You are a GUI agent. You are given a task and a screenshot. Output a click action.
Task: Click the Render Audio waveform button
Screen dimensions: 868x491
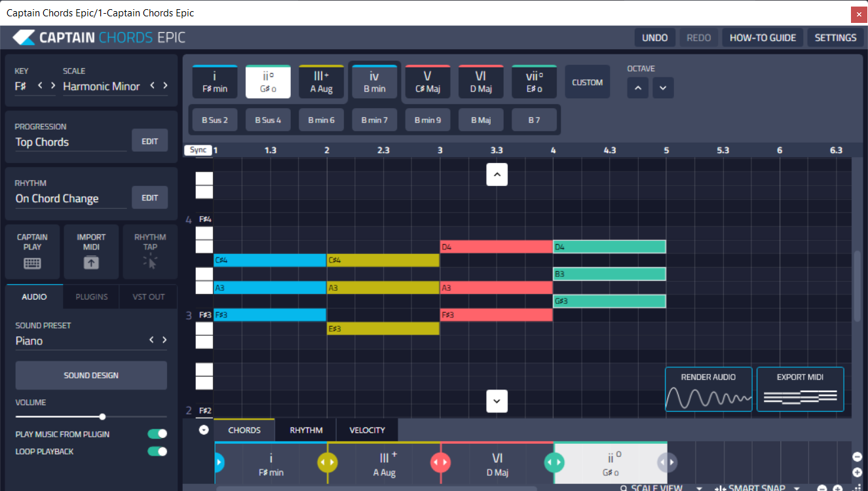click(708, 389)
